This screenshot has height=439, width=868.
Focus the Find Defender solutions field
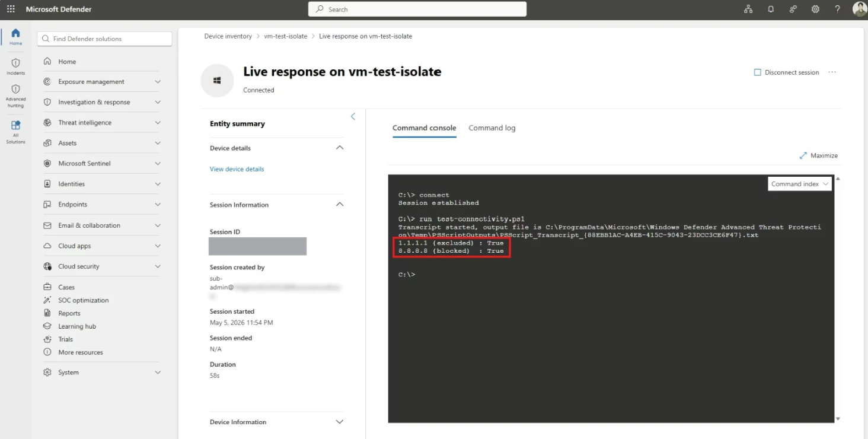coord(105,39)
